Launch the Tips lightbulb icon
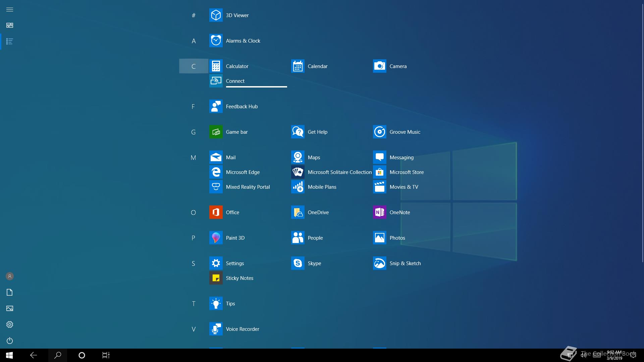Screen dimensions: 644x362 [216, 303]
